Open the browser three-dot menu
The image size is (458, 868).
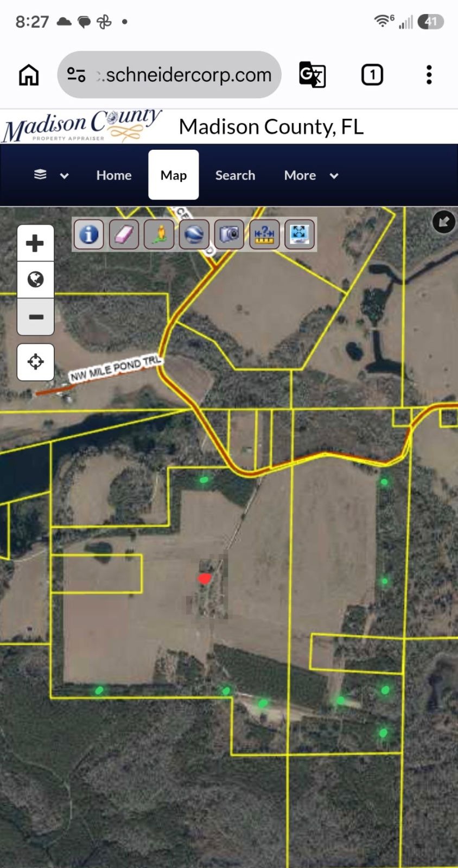pyautogui.click(x=429, y=75)
